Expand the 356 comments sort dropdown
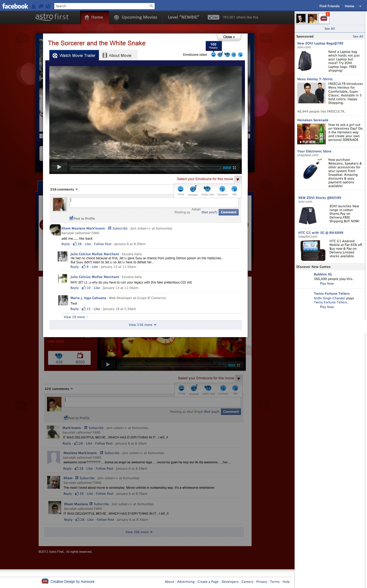 [x=76, y=189]
